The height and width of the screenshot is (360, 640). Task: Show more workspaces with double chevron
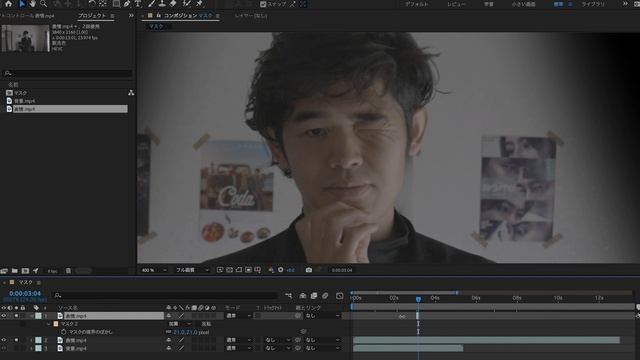[625, 4]
